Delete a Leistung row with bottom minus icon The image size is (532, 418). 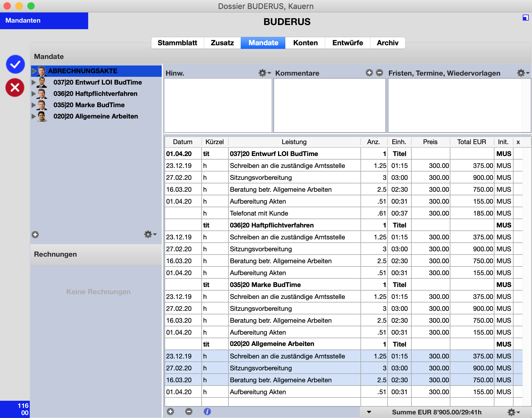189,411
